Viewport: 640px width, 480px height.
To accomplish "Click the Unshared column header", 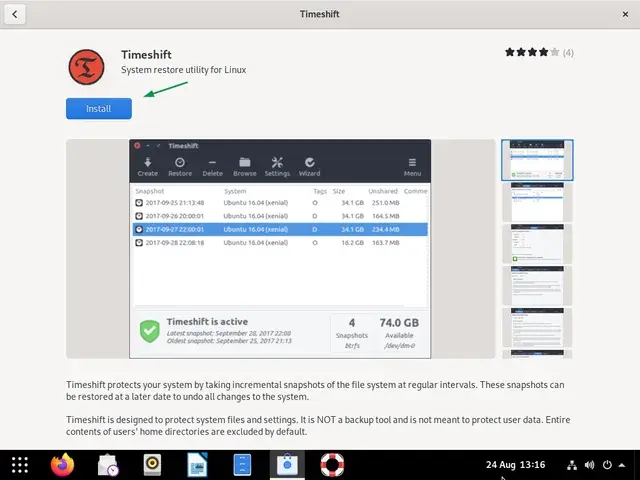I will point(383,191).
